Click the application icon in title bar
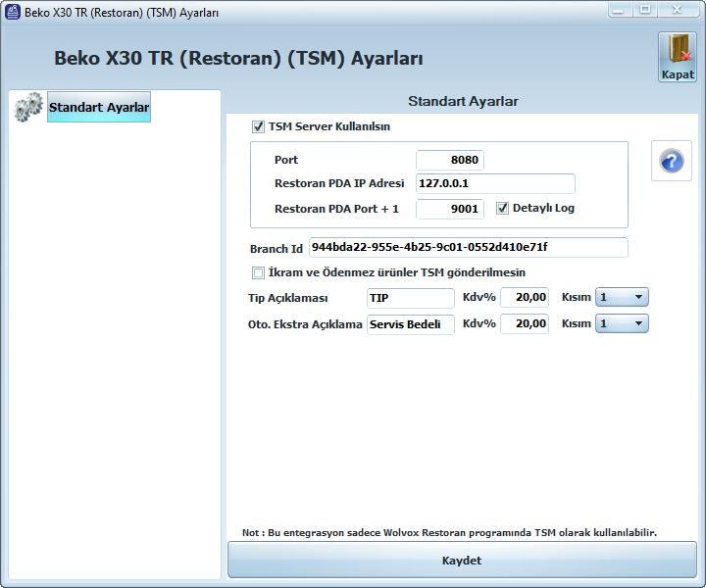Viewport: 706px width, 588px height. click(x=13, y=13)
